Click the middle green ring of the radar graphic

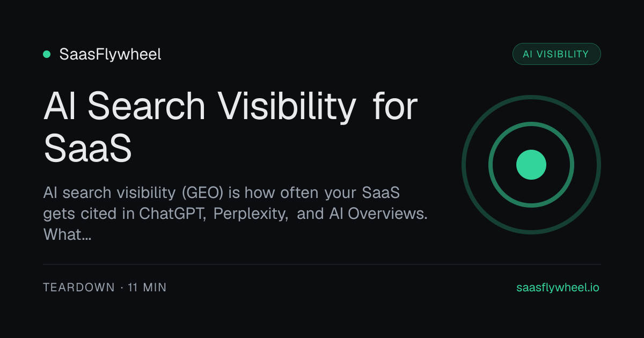point(531,124)
